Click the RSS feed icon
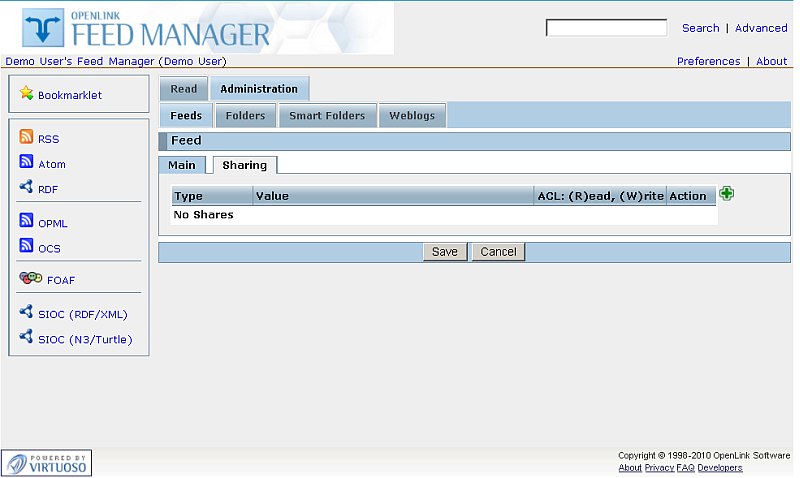The width and height of the screenshot is (800, 478). coord(27,138)
